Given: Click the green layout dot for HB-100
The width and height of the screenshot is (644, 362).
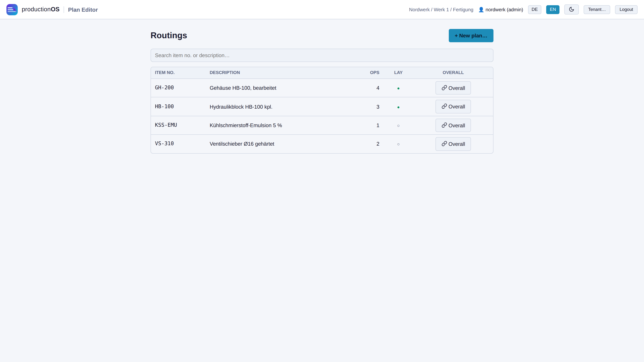Looking at the screenshot, I should point(398,107).
